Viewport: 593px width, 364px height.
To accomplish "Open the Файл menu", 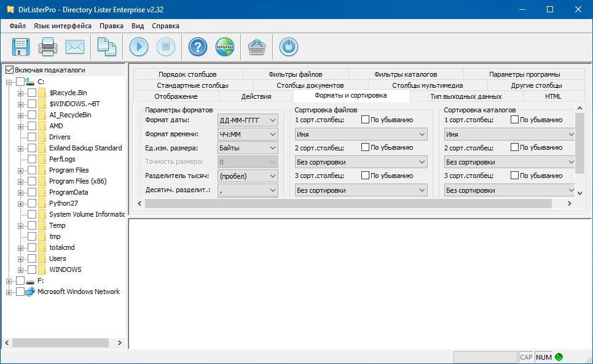I will 17,26.
